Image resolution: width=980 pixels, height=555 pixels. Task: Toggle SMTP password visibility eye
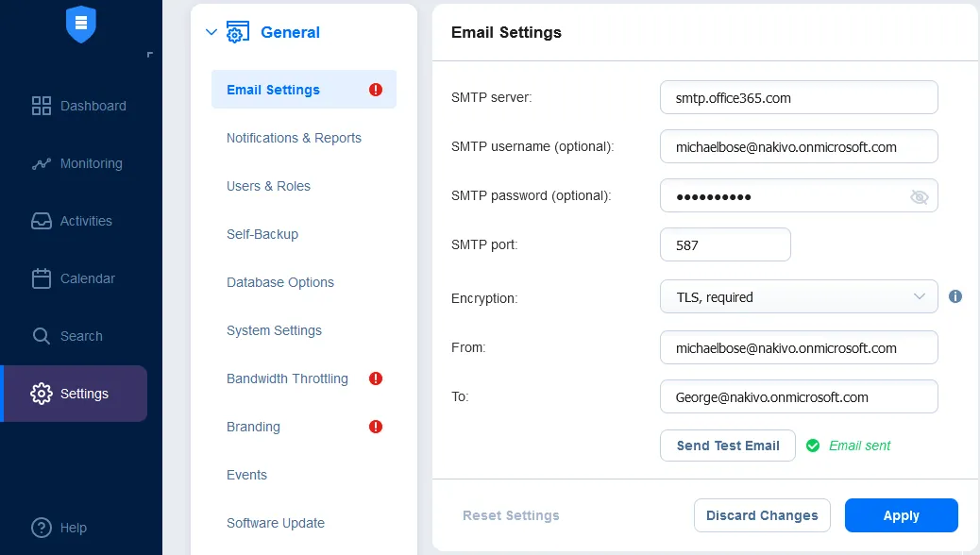(x=919, y=196)
